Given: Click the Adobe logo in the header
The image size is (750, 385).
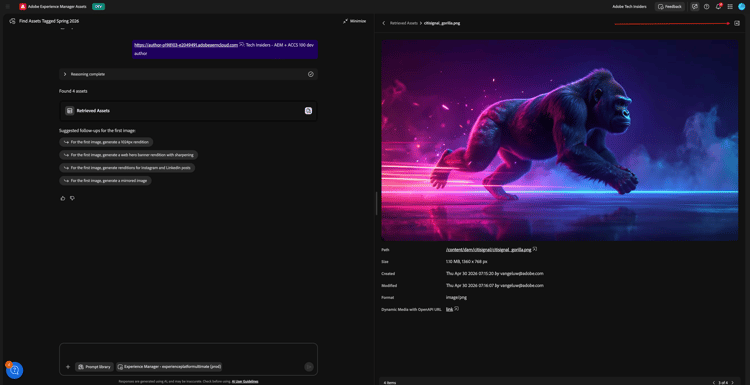Looking at the screenshot, I should [x=22, y=7].
